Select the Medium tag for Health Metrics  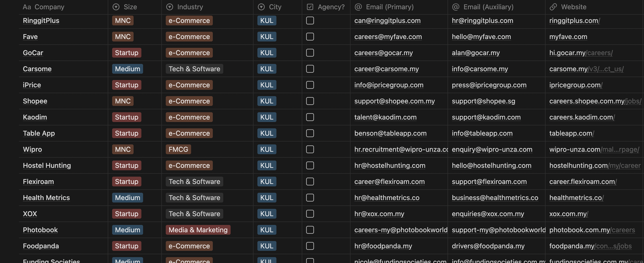coord(127,198)
